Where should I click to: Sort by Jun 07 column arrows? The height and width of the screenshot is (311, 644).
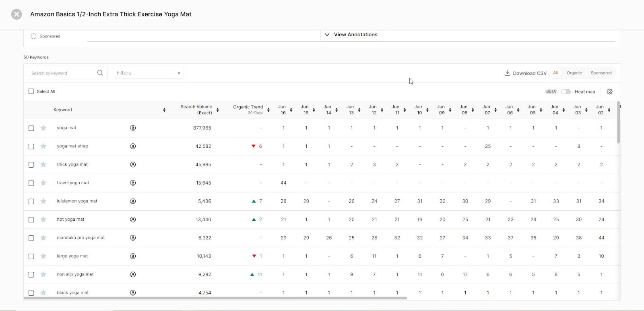pos(495,110)
